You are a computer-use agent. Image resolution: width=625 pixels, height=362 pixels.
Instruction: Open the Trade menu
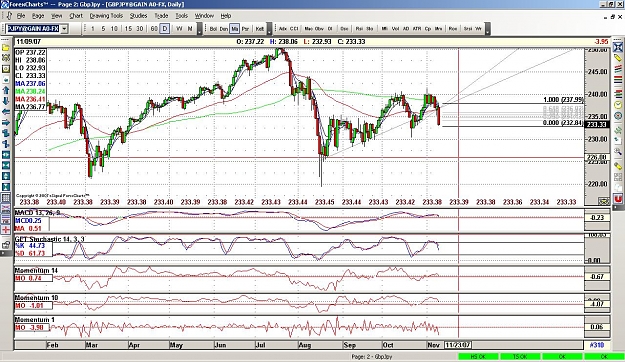[161, 16]
